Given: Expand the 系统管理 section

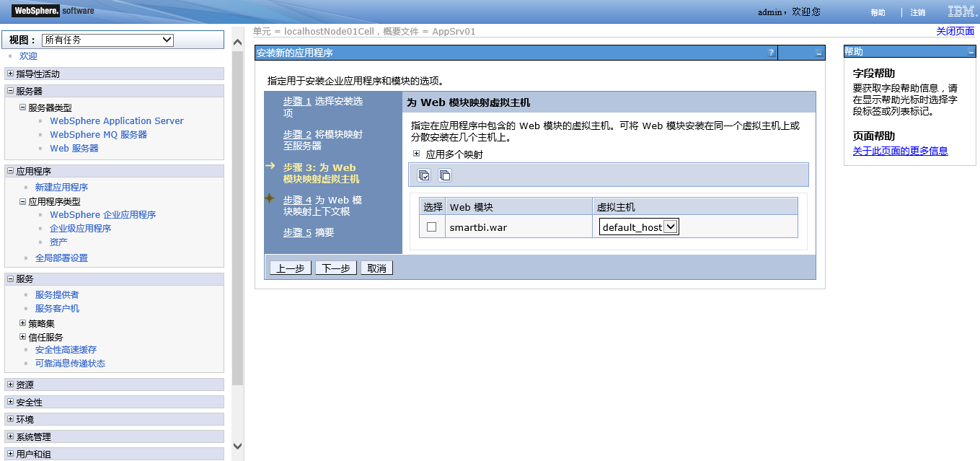Looking at the screenshot, I should click(x=10, y=436).
